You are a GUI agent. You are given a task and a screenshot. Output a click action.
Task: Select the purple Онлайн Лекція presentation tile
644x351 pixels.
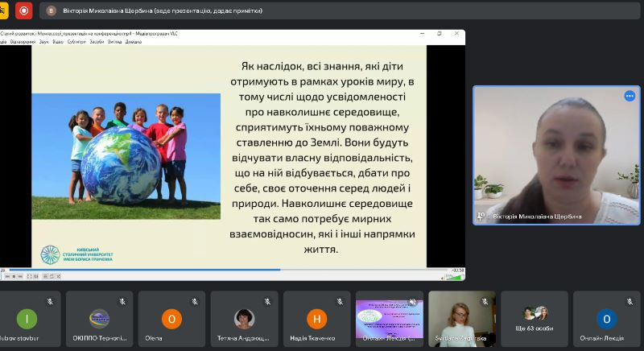pos(390,319)
